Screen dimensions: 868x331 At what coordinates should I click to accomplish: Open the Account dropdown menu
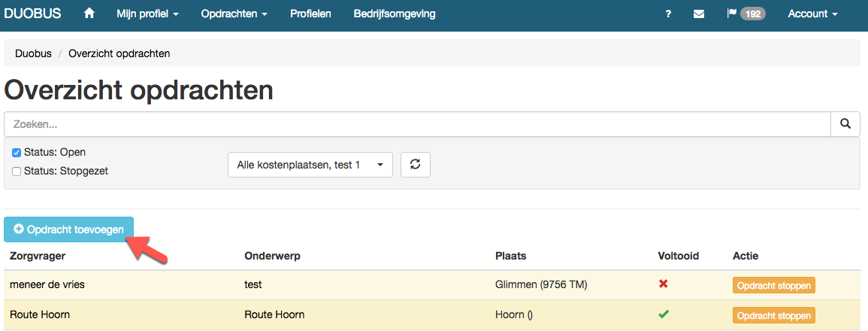(812, 14)
